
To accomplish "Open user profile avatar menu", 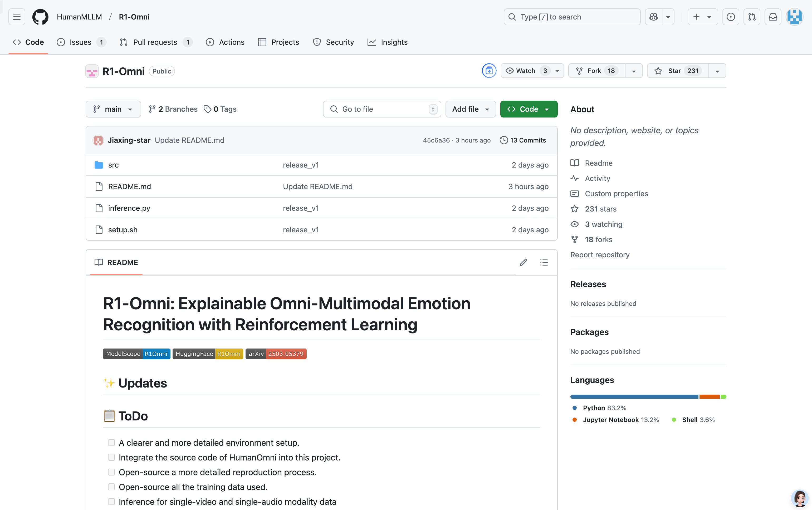I will pyautogui.click(x=794, y=17).
